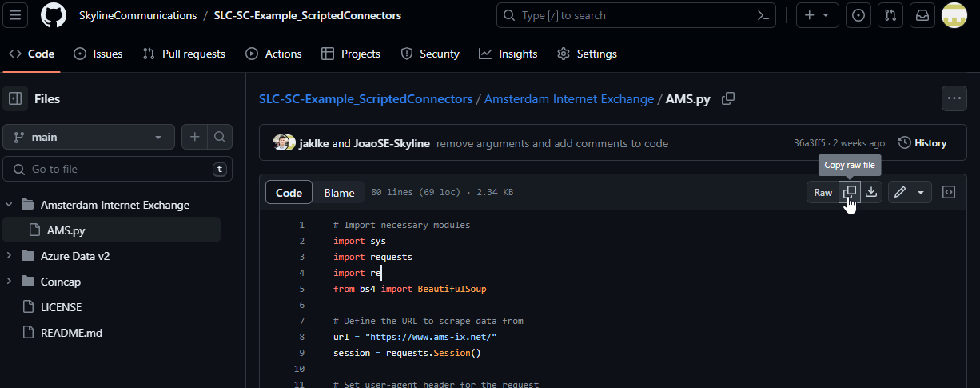Expand more edit options dropdown arrow
980x388 pixels.
pos(922,192)
